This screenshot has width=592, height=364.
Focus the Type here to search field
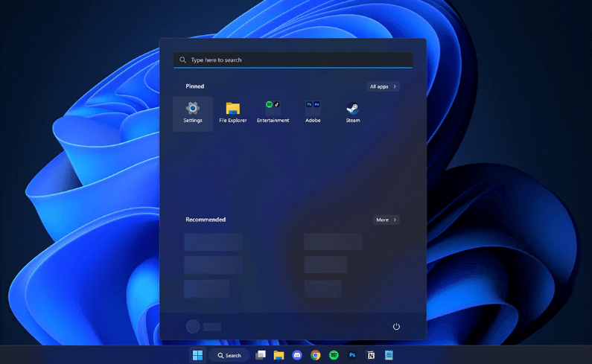(x=293, y=60)
